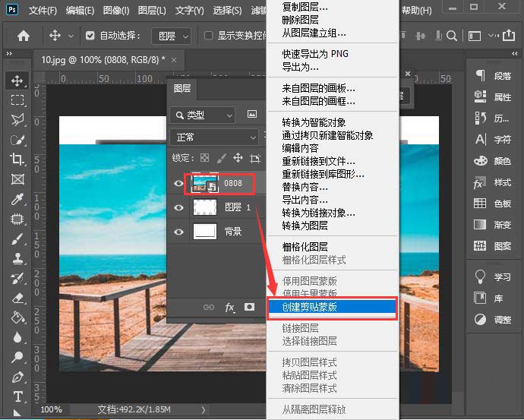Viewport: 524px width, 420px height.
Task: Select the Clone Stamp tool
Action: [x=17, y=259]
